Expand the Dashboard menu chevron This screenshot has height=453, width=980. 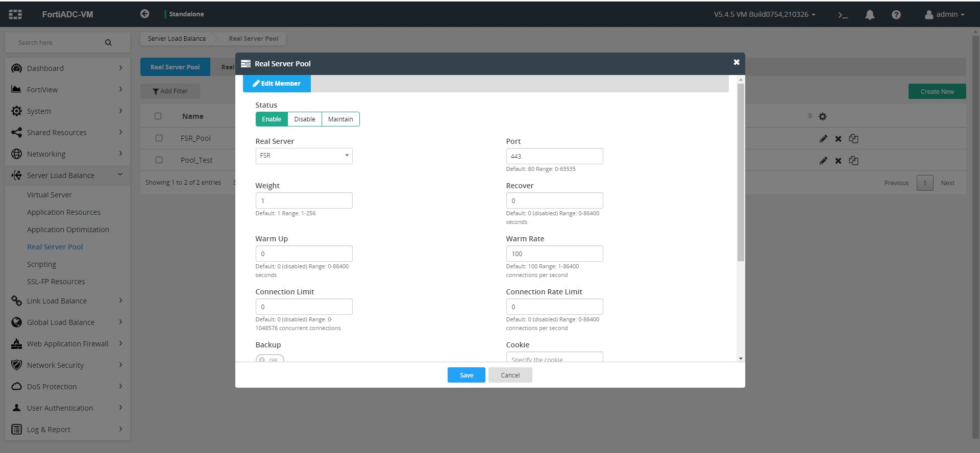point(120,67)
